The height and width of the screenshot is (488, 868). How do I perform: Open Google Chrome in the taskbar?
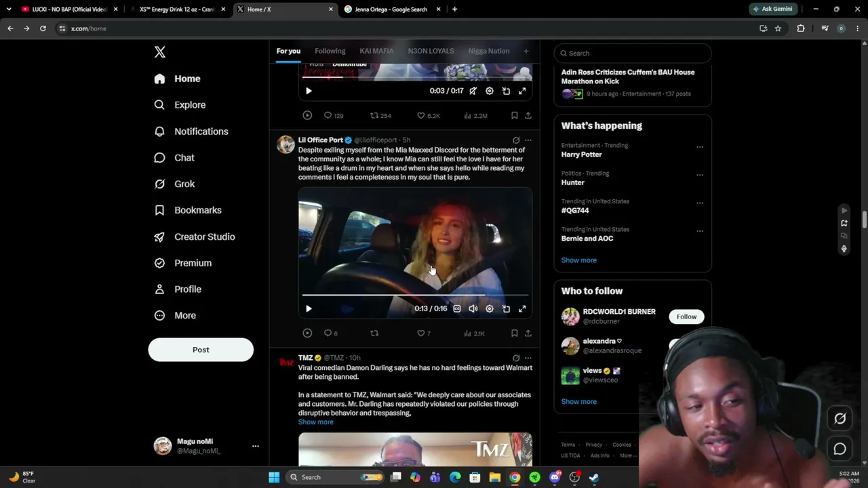click(x=515, y=477)
